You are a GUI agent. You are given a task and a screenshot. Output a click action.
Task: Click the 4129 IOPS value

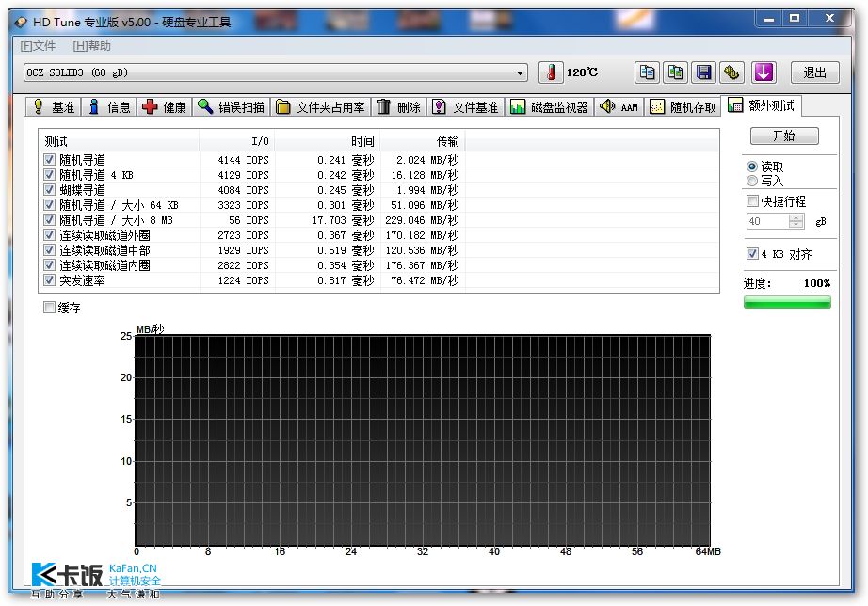244,175
